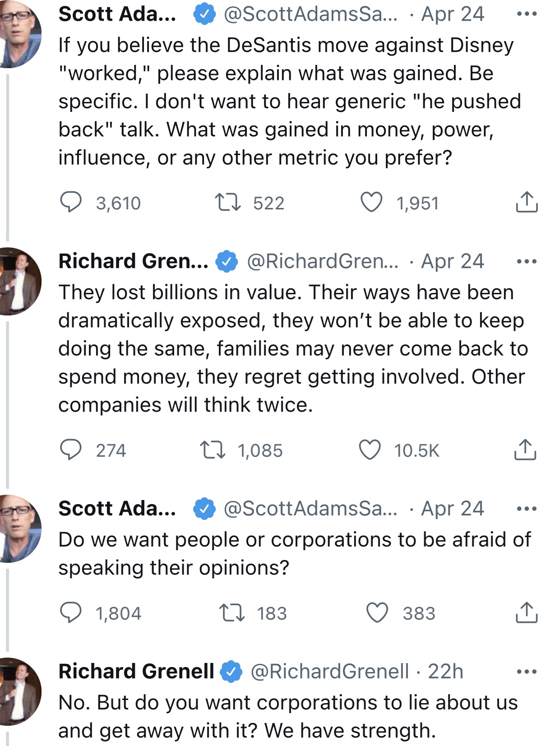560x746 pixels.
Task: Open the Richard Grenell name on 22h tweet
Action: tap(136, 672)
